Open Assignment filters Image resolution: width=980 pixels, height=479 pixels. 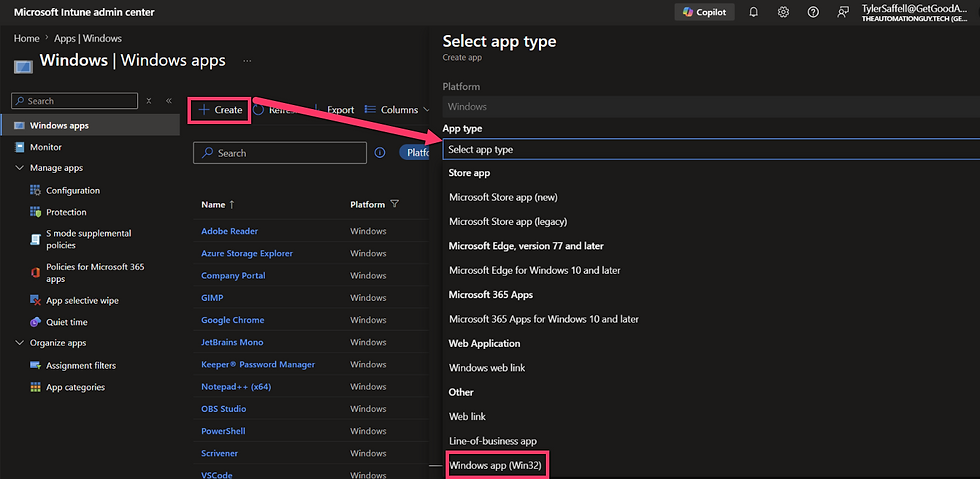pos(81,366)
